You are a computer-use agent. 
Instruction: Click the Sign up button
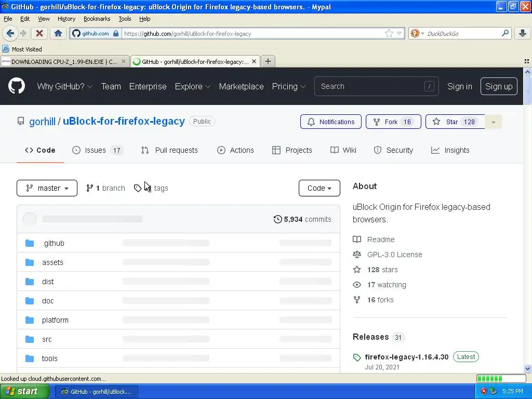(x=499, y=87)
